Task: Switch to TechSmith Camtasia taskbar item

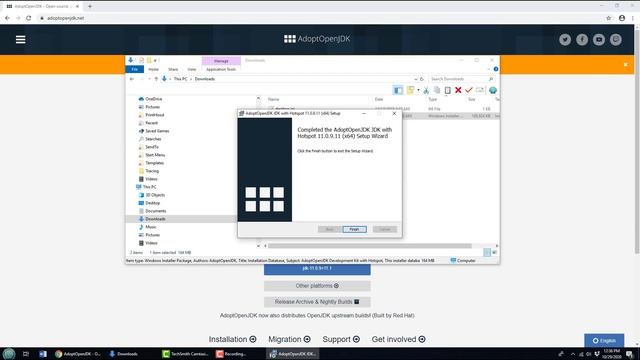Action: 186,354
